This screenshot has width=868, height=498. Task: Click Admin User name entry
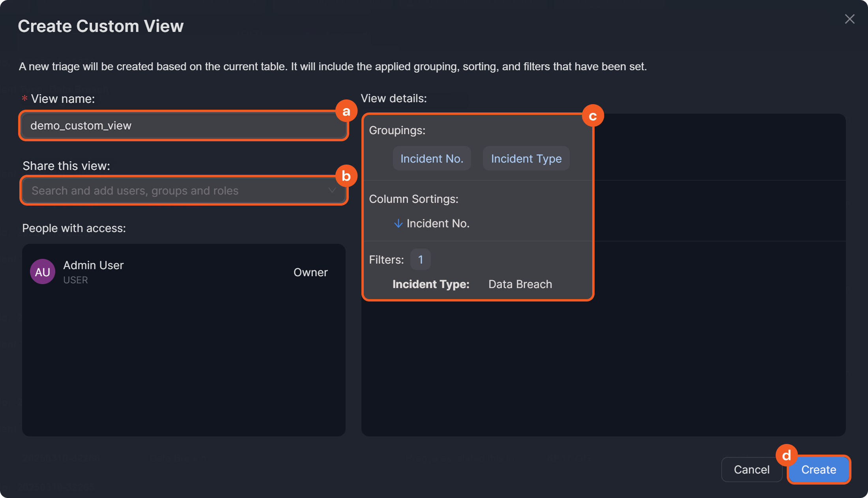point(94,265)
